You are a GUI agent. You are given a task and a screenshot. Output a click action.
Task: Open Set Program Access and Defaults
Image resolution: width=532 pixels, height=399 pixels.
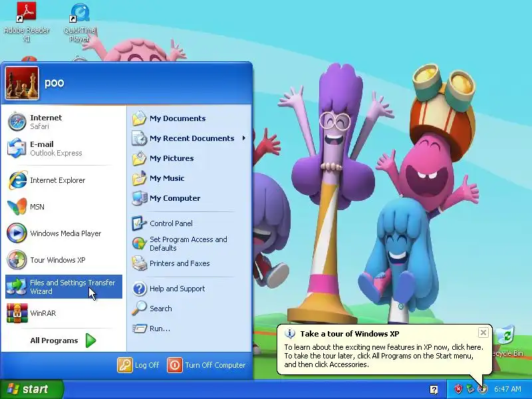(190, 243)
